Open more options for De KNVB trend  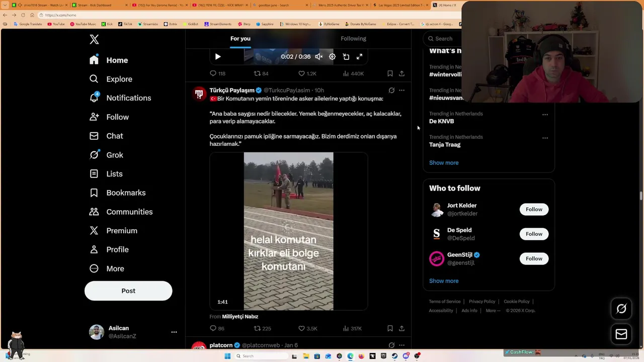pyautogui.click(x=545, y=115)
